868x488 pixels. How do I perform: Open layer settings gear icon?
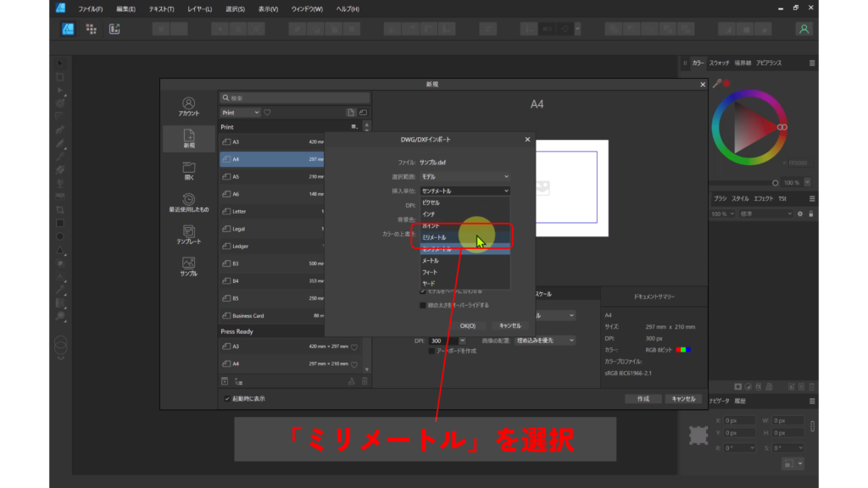point(800,213)
